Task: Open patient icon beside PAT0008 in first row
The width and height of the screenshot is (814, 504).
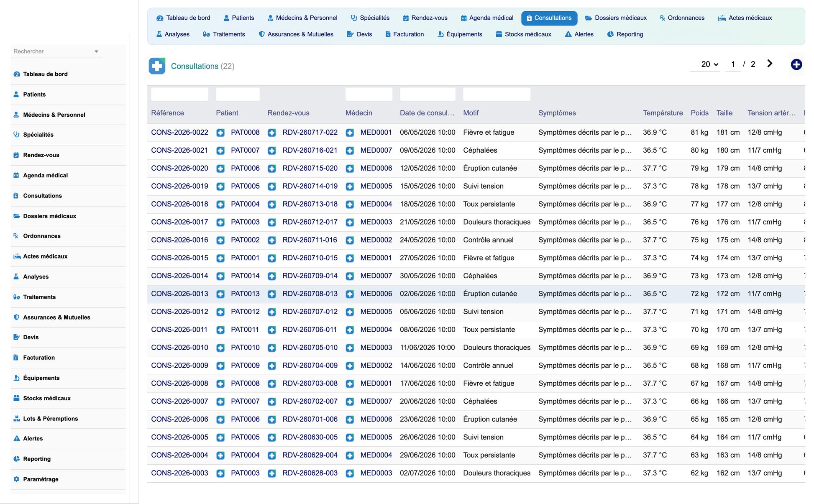Action: [x=220, y=133]
